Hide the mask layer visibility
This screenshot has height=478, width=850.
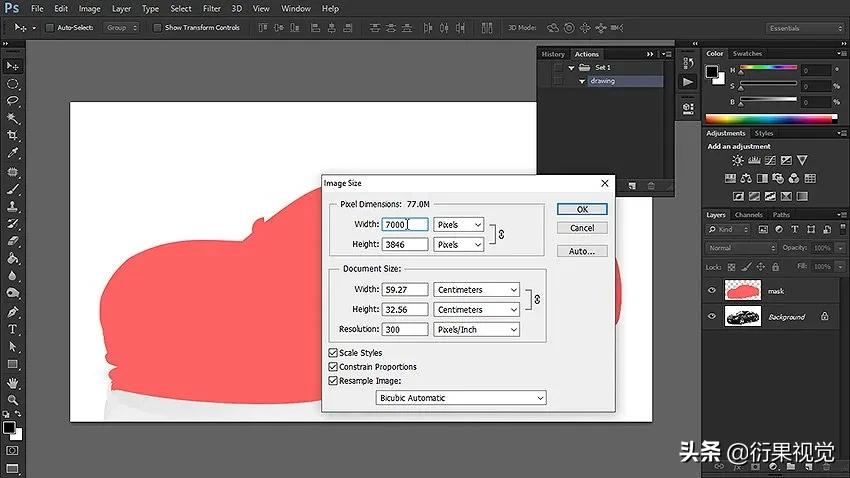712,290
